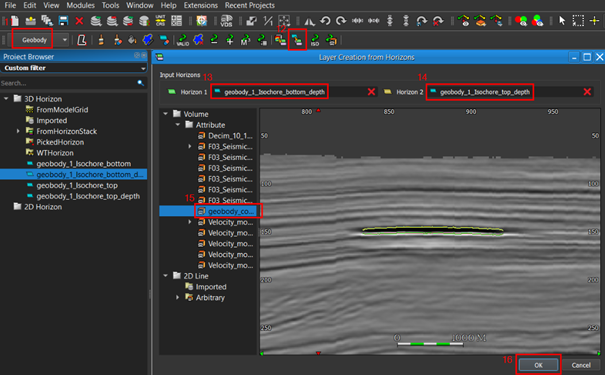
Task: Select geobody_1_Isochore_bottom horizon
Action: pyautogui.click(x=83, y=164)
